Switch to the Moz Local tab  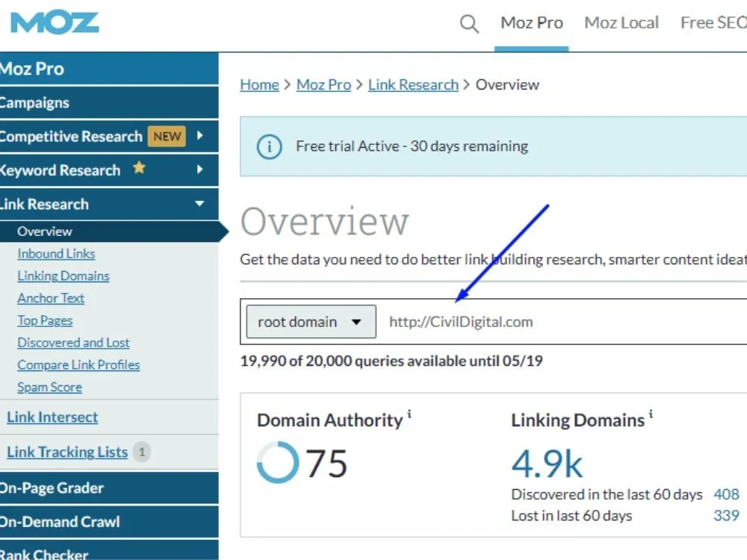(x=622, y=23)
